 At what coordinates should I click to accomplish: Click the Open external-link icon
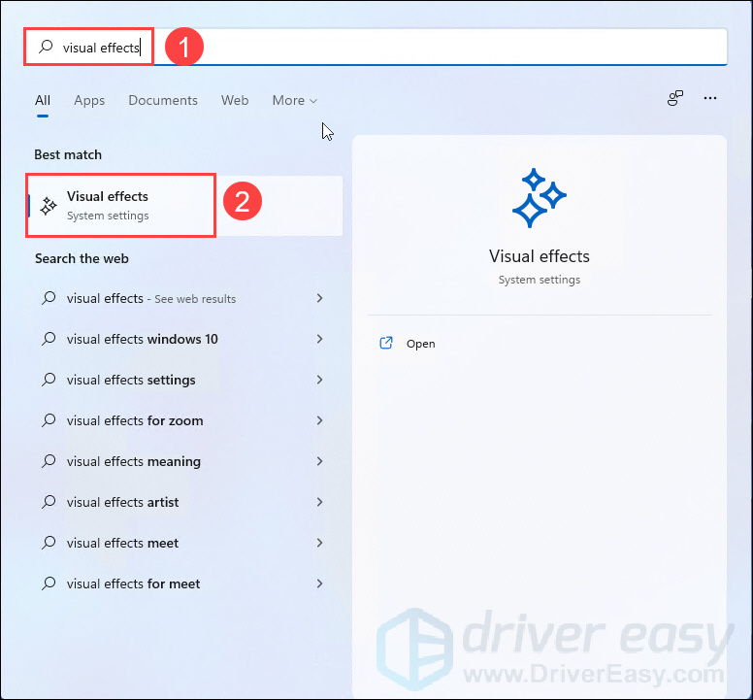tap(386, 343)
